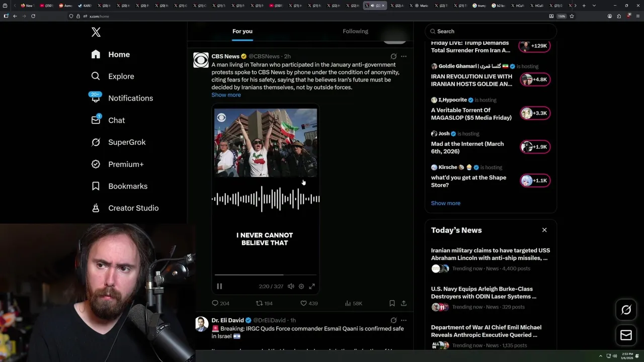The width and height of the screenshot is (644, 362).
Task: Like the CBS News post
Action: [308, 303]
